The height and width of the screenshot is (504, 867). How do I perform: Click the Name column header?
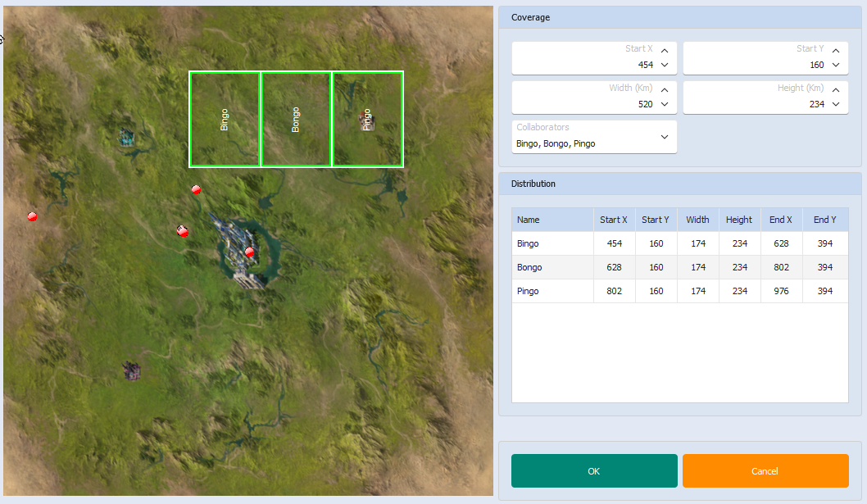click(x=552, y=220)
